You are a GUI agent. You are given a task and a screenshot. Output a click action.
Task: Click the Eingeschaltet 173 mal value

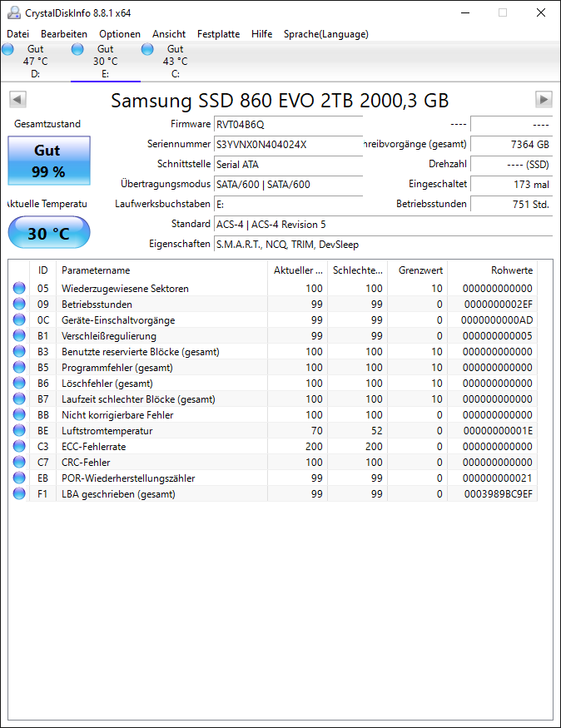tap(511, 185)
